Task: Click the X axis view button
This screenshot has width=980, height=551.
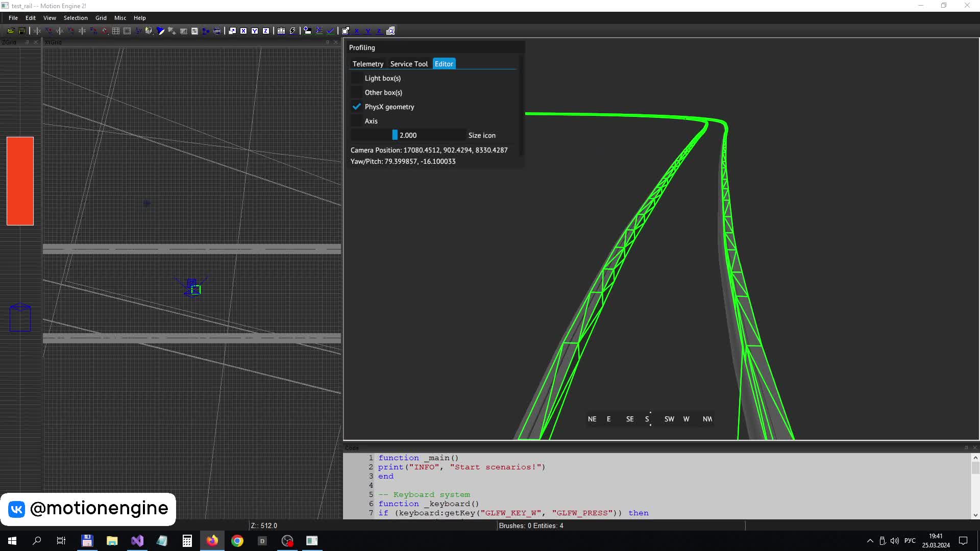Action: 243,31
